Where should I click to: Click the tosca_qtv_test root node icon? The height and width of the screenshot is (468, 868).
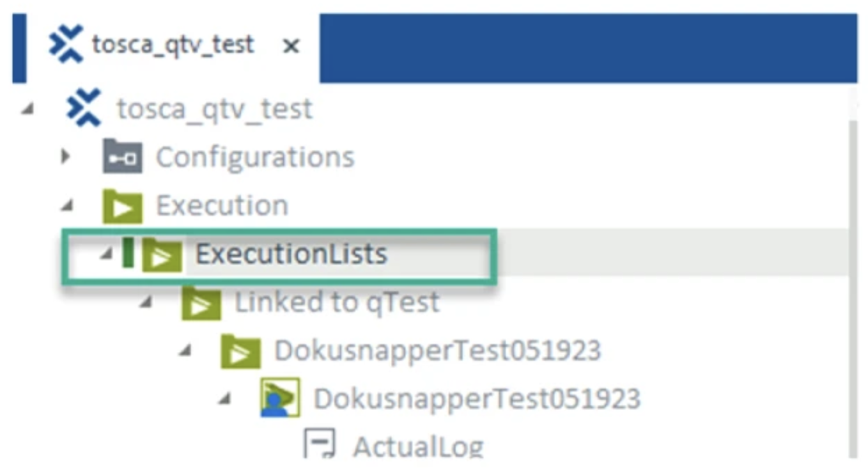[x=83, y=109]
